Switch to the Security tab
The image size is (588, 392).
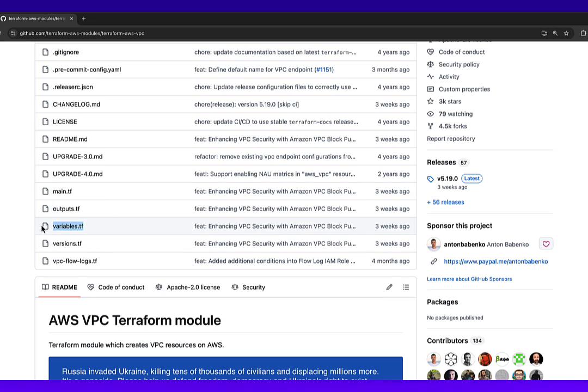click(x=248, y=287)
